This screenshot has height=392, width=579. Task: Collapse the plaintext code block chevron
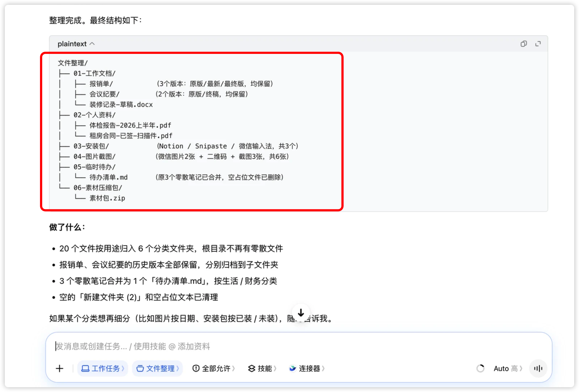click(x=92, y=44)
